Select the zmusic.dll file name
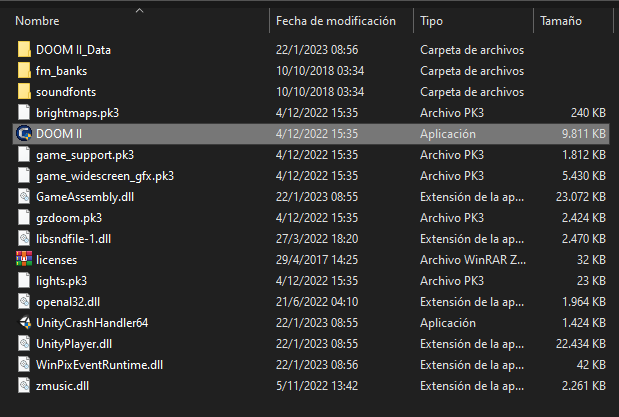Image resolution: width=619 pixels, height=417 pixels. pyautogui.click(x=62, y=386)
